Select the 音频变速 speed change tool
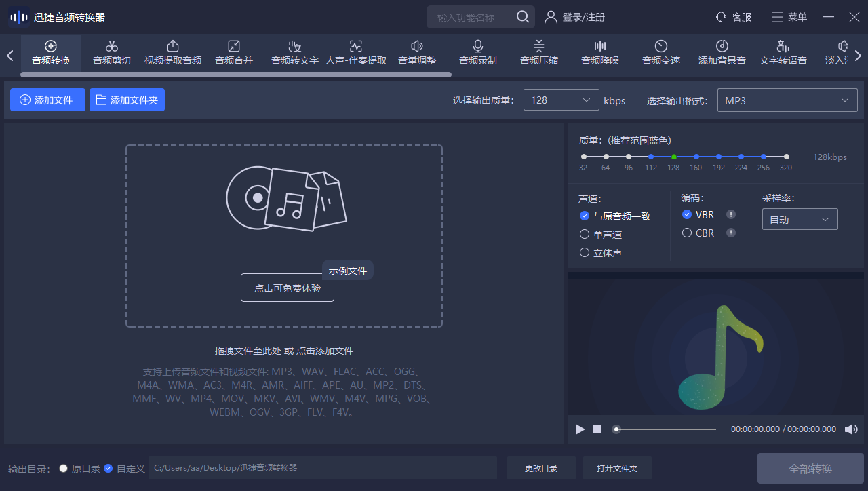Viewport: 868px width, 491px height. point(660,53)
